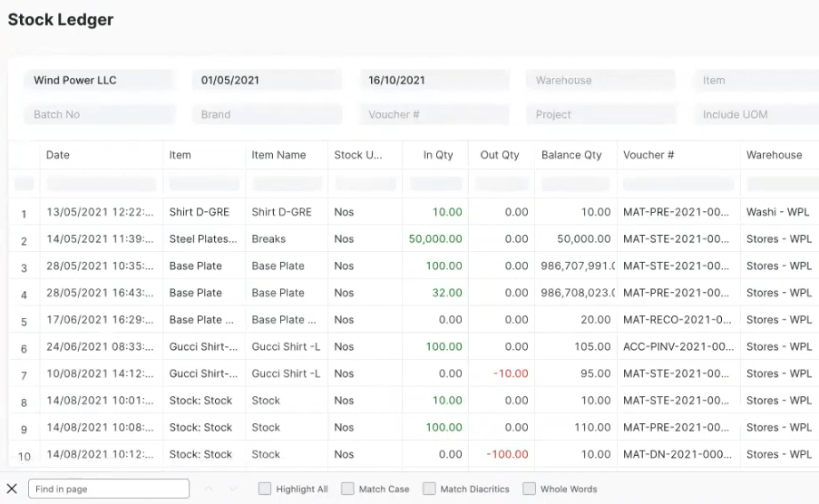
Task: Click the Project filter field
Action: pos(600,114)
